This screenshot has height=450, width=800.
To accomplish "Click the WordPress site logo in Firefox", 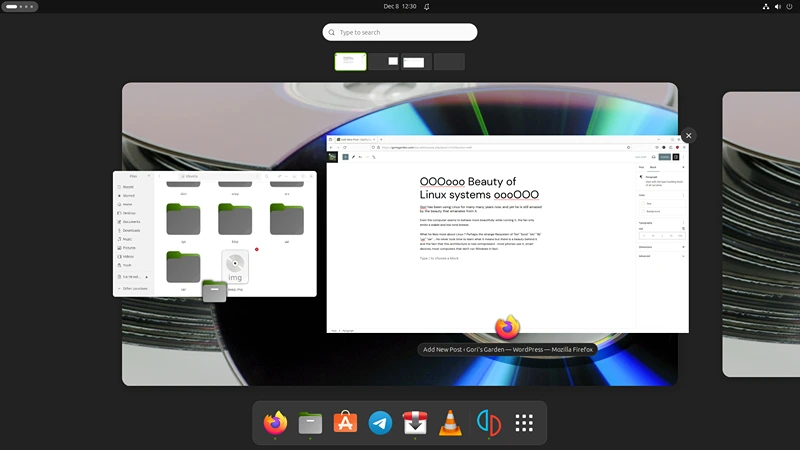I will coord(332,157).
